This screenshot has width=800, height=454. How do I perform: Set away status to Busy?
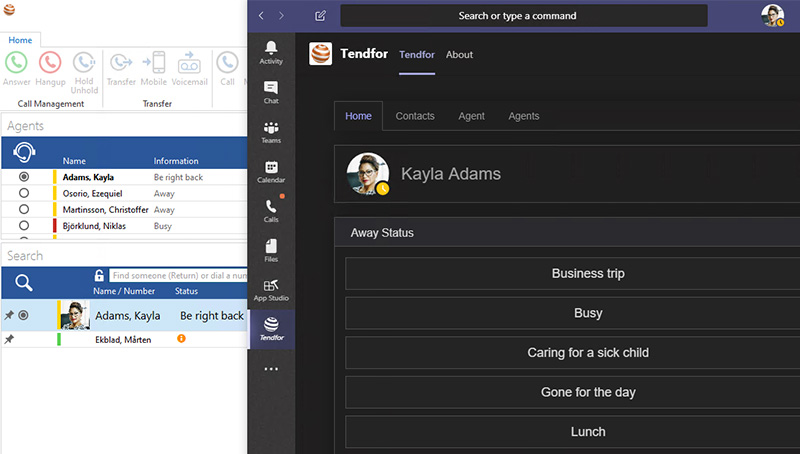(572, 313)
